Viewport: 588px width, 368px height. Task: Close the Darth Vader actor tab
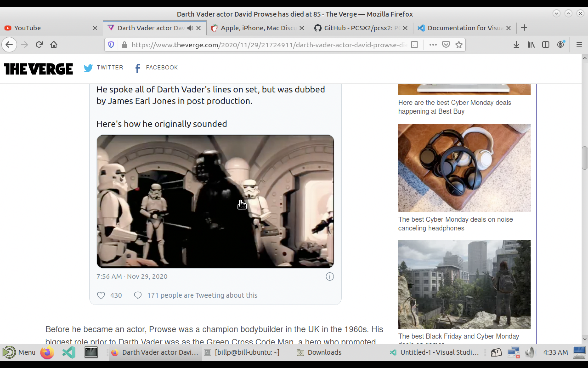[x=198, y=28]
